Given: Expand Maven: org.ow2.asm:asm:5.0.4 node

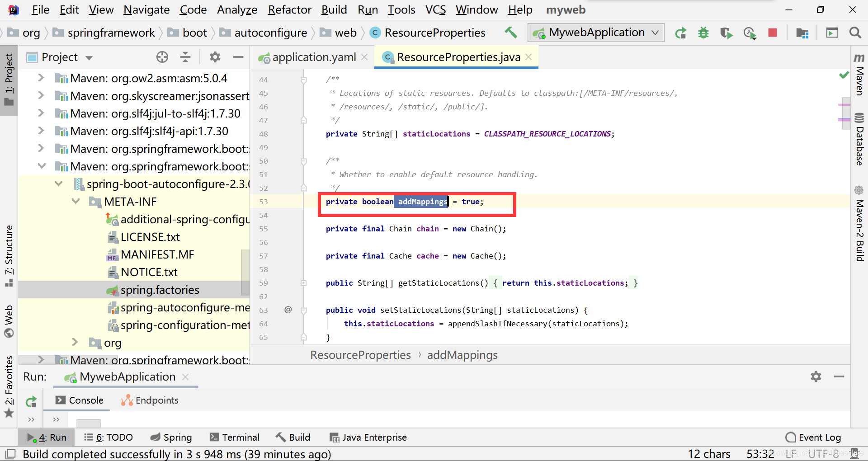Looking at the screenshot, I should pyautogui.click(x=41, y=78).
